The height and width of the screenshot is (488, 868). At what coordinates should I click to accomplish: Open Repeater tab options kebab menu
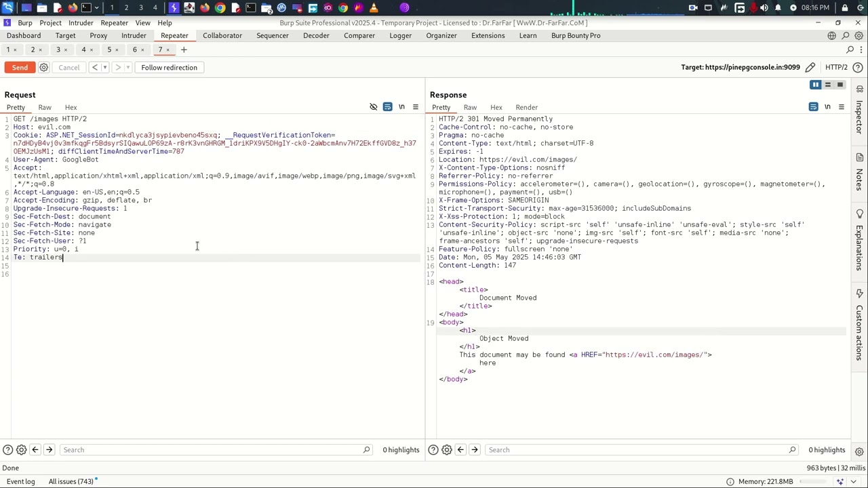pyautogui.click(x=861, y=49)
